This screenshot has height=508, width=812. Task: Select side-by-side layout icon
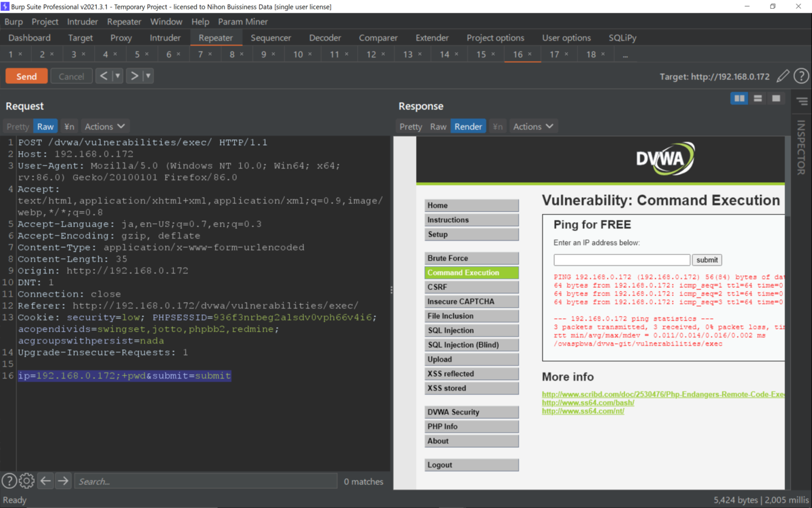(x=740, y=99)
